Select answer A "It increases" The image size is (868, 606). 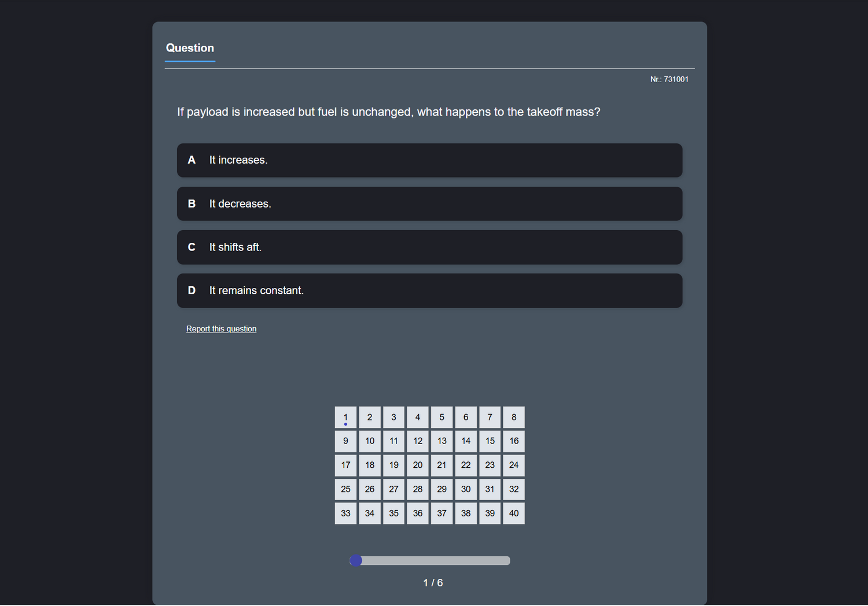[x=429, y=160]
